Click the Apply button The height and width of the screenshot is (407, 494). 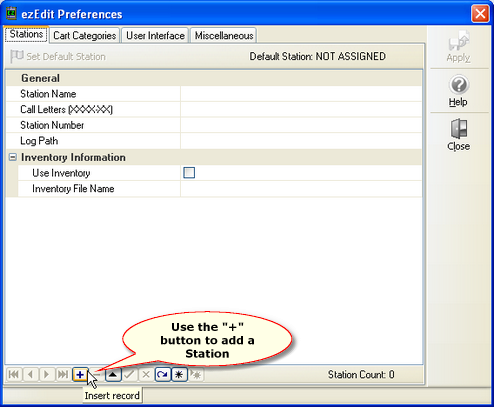coord(459,47)
